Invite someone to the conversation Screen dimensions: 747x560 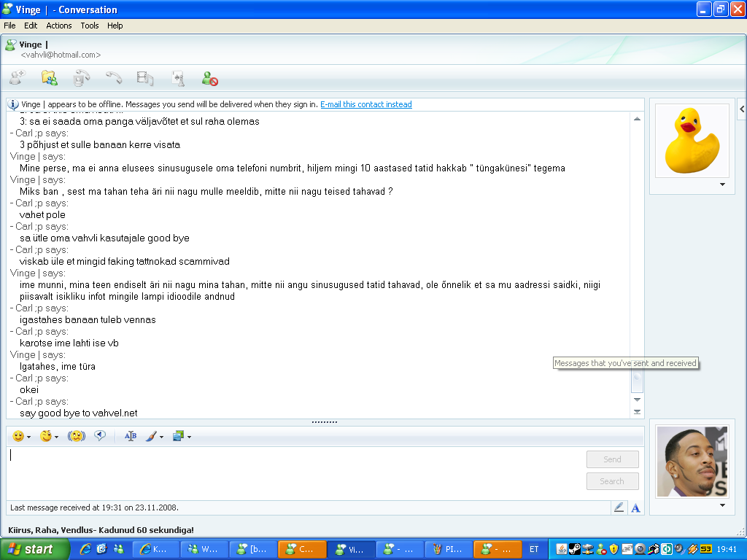click(16, 77)
